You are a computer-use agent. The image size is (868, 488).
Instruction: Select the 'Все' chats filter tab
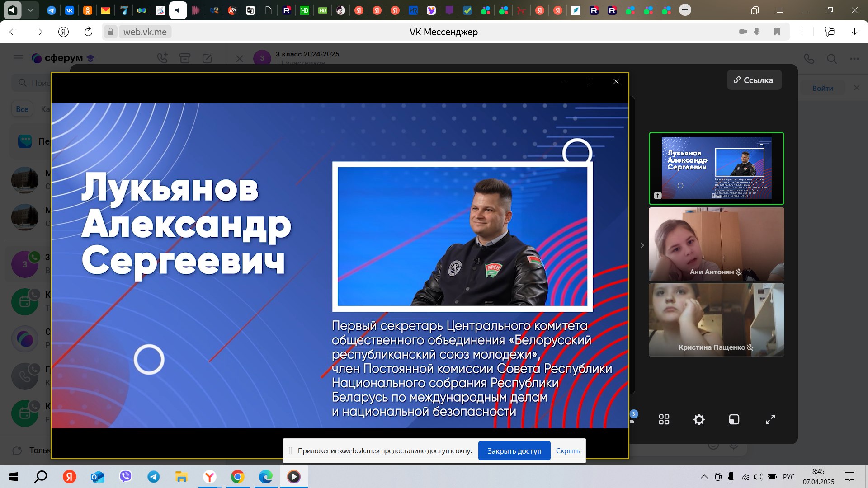22,109
